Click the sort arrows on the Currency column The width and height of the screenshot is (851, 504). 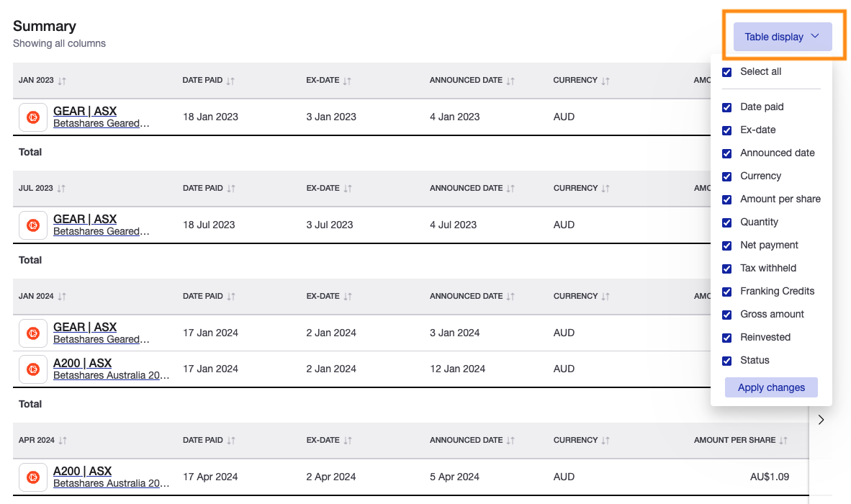(603, 80)
